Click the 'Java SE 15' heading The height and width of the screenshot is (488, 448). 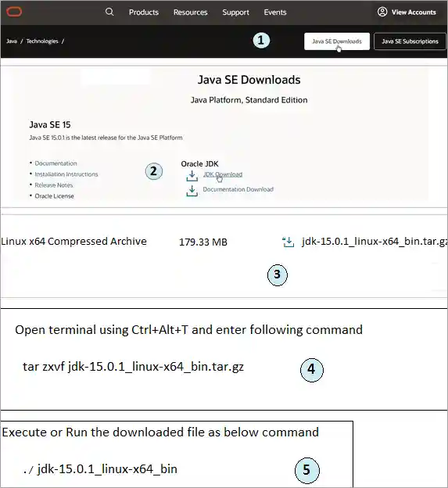pyautogui.click(x=50, y=124)
